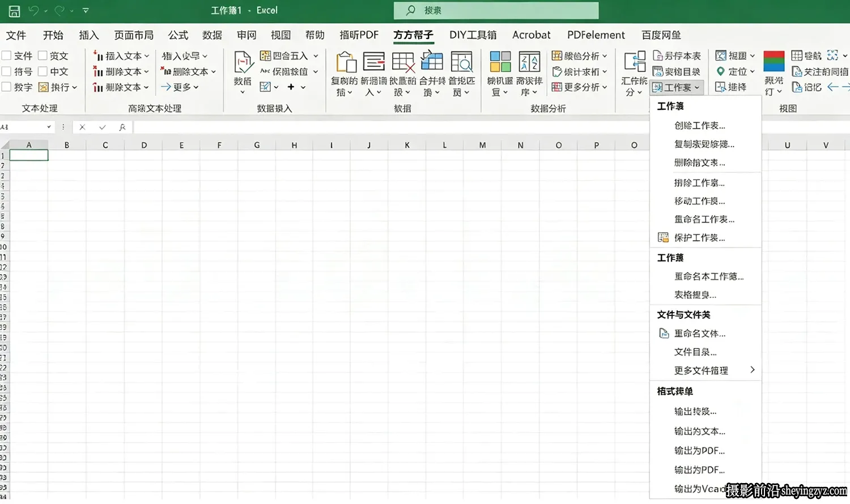Click the green location pin 定位 icon
The width and height of the screenshot is (850, 504).
[721, 71]
